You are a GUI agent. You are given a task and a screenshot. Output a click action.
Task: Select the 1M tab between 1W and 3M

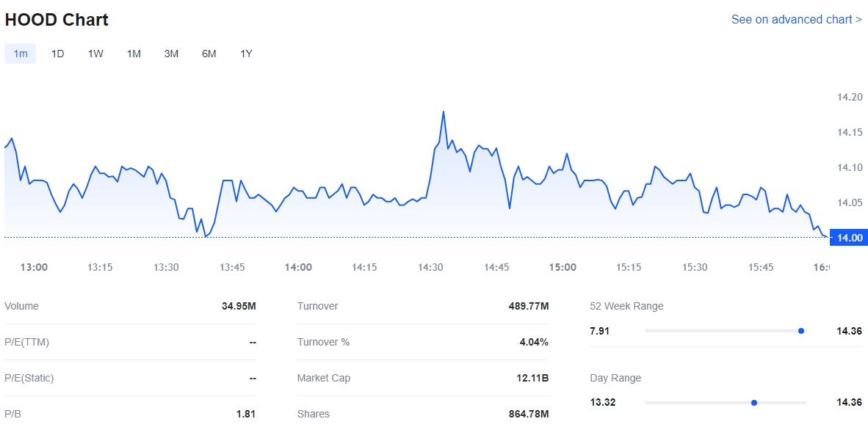[134, 54]
